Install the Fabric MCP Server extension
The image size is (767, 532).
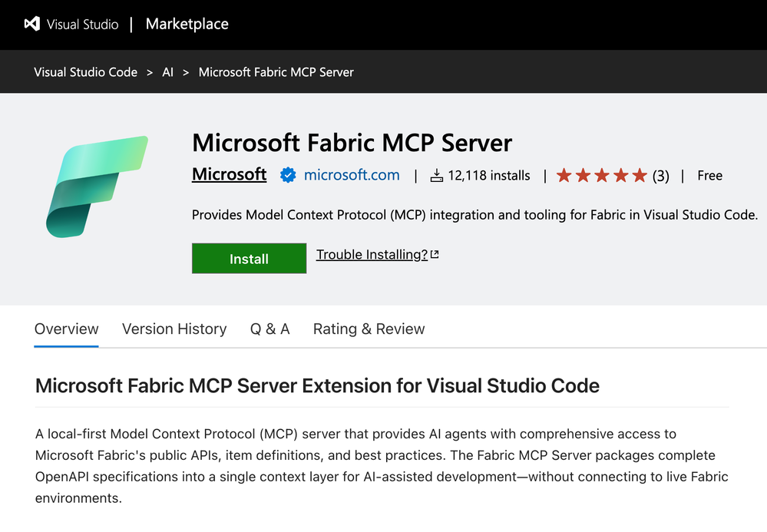pos(249,258)
